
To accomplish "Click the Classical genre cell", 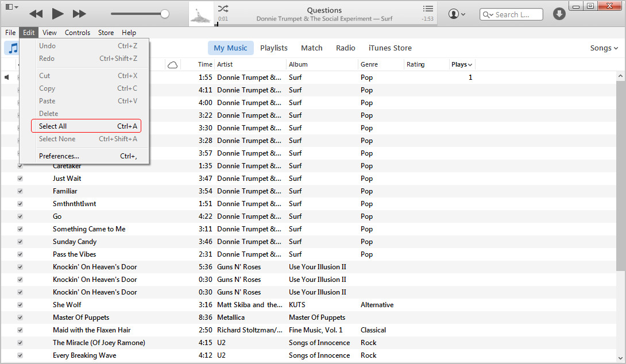I will 373,330.
